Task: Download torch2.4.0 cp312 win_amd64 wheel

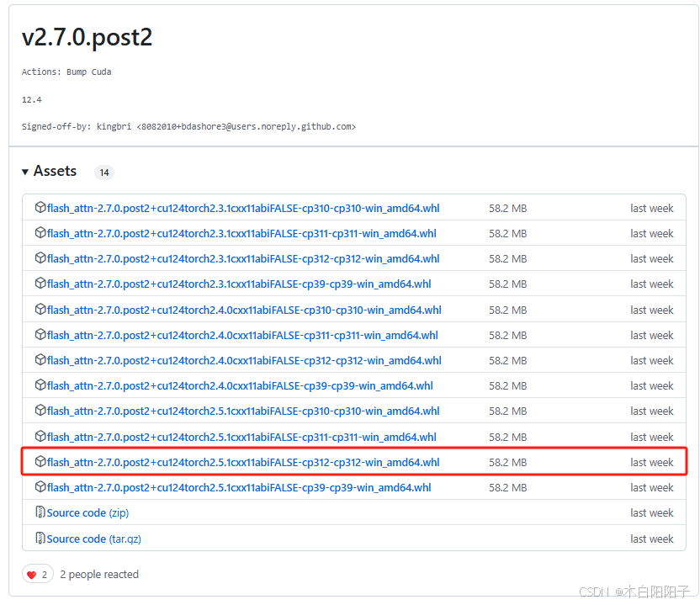Action: [x=244, y=360]
